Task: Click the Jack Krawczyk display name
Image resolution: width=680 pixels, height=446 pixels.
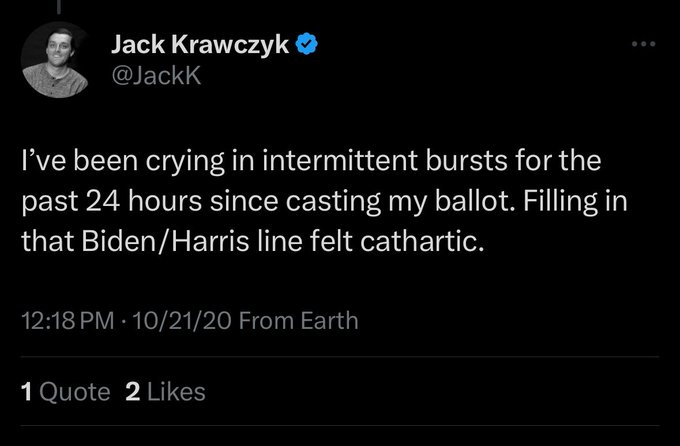Action: (x=201, y=44)
